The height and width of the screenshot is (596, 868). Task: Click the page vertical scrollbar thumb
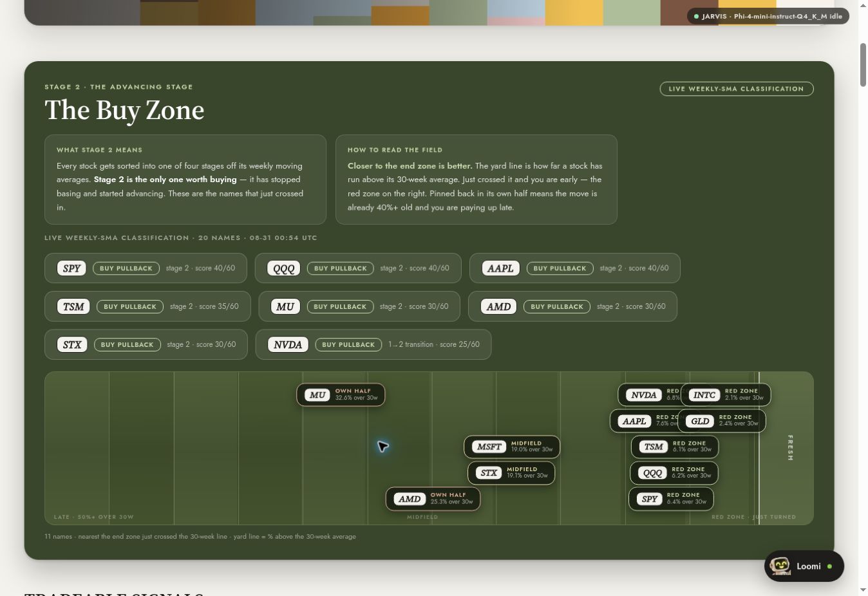(863, 64)
